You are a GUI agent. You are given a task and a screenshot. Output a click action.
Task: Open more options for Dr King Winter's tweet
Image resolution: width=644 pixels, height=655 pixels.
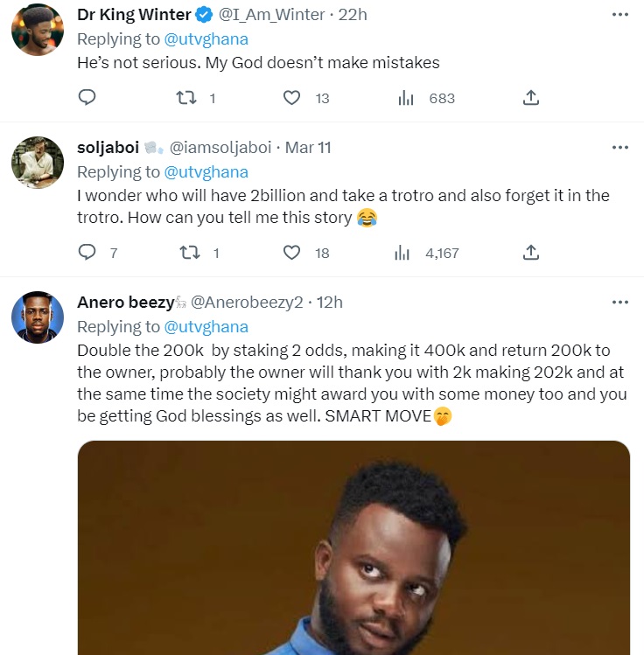click(619, 15)
